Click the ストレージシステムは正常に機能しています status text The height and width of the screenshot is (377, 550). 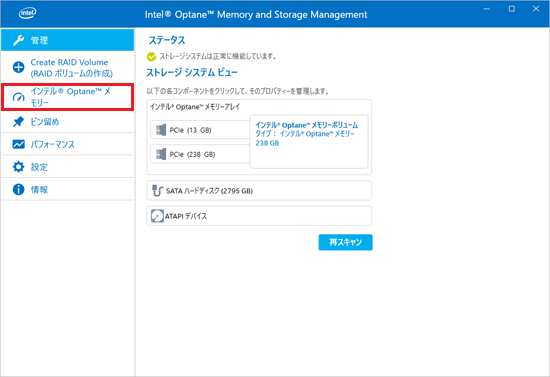[218, 56]
